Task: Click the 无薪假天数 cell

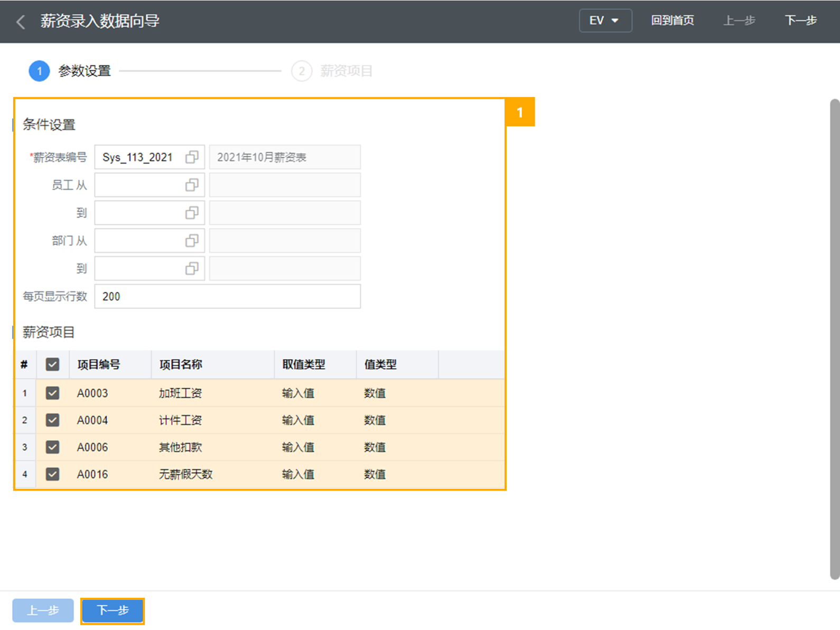Action: pyautogui.click(x=213, y=474)
